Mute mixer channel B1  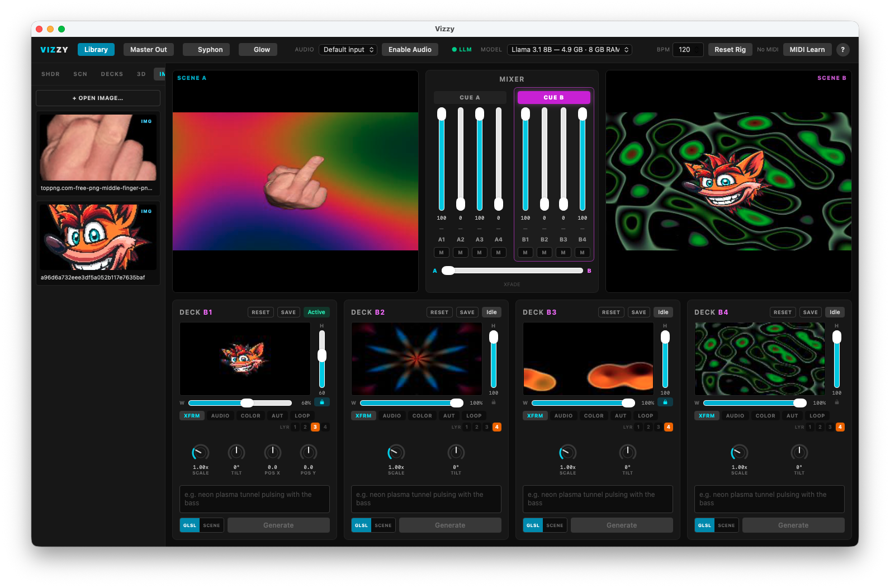tap(526, 253)
